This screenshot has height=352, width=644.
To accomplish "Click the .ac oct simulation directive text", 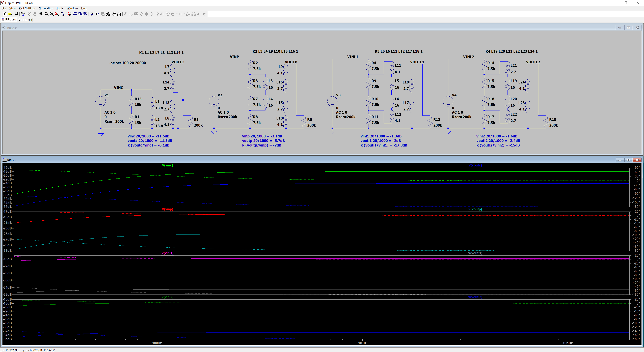I will coord(127,63).
